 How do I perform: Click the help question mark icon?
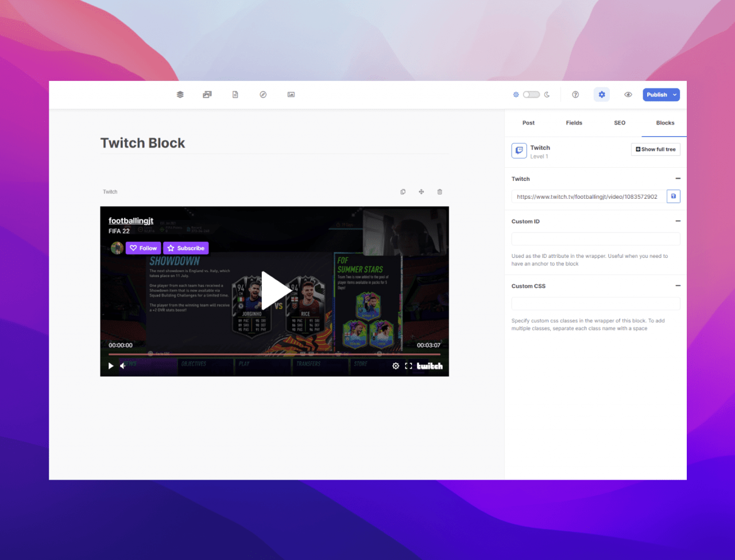pyautogui.click(x=575, y=95)
